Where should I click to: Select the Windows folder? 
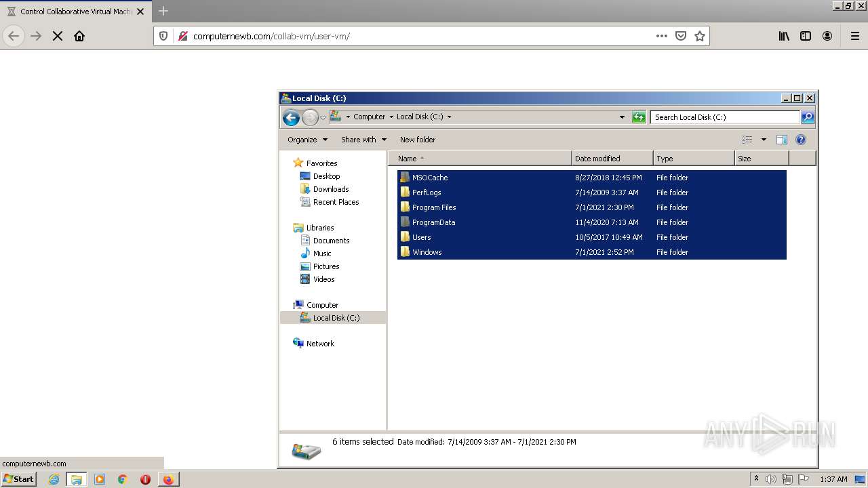[591, 252]
